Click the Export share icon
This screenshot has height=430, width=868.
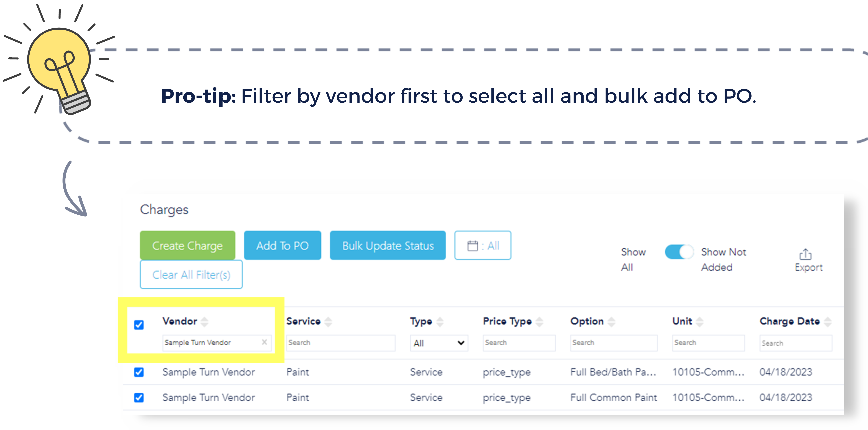[x=805, y=255]
